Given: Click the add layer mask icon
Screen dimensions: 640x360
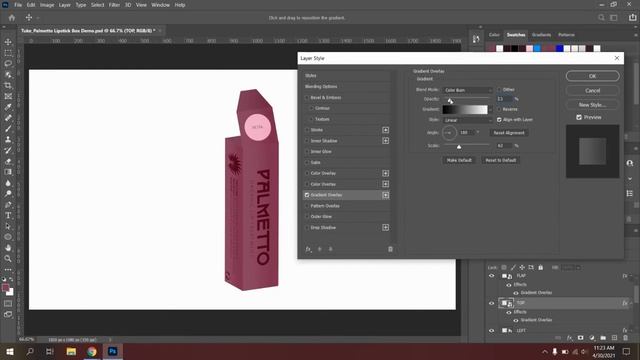Looking at the screenshot, I should click(580, 338).
